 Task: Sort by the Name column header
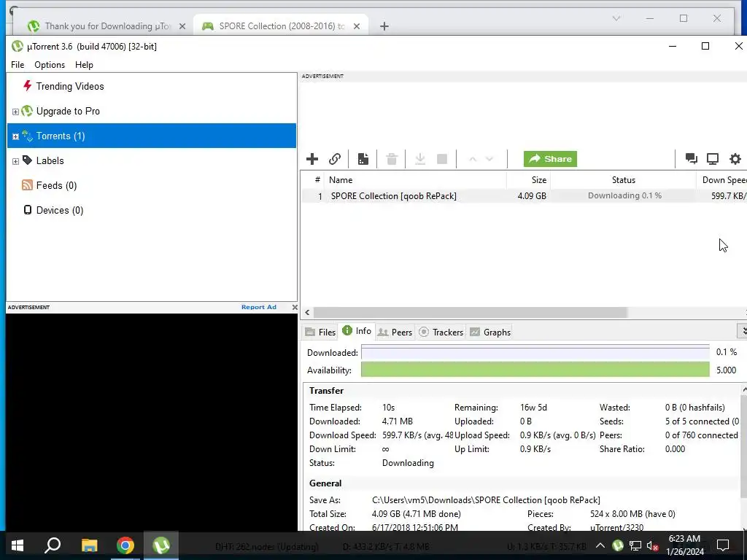pyautogui.click(x=415, y=180)
